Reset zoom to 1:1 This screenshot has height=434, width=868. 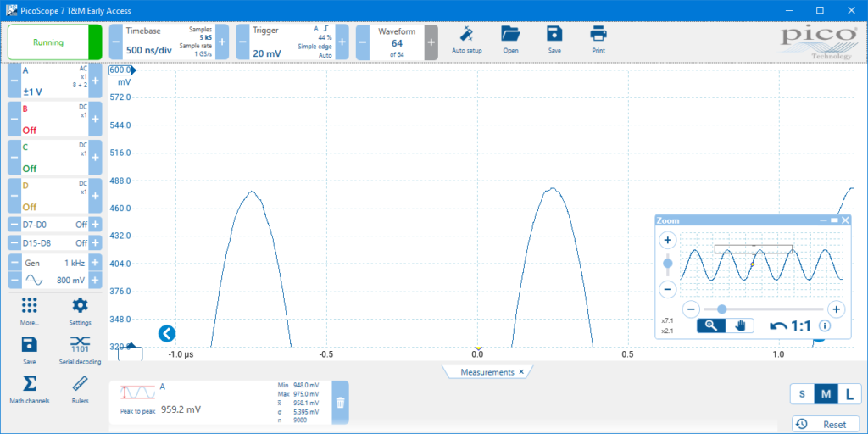coord(800,326)
